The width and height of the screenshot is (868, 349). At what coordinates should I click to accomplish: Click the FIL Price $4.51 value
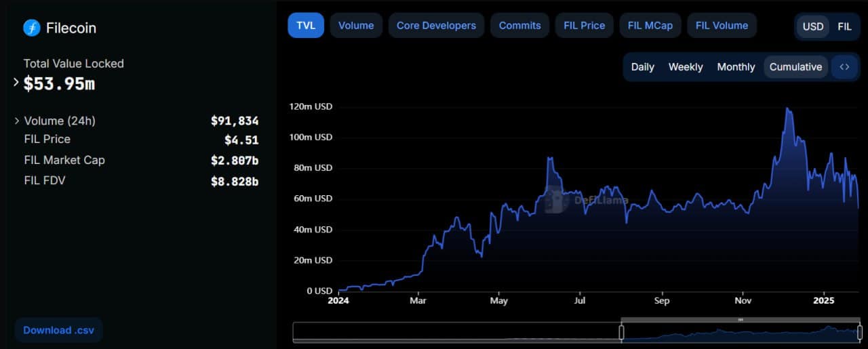click(241, 140)
